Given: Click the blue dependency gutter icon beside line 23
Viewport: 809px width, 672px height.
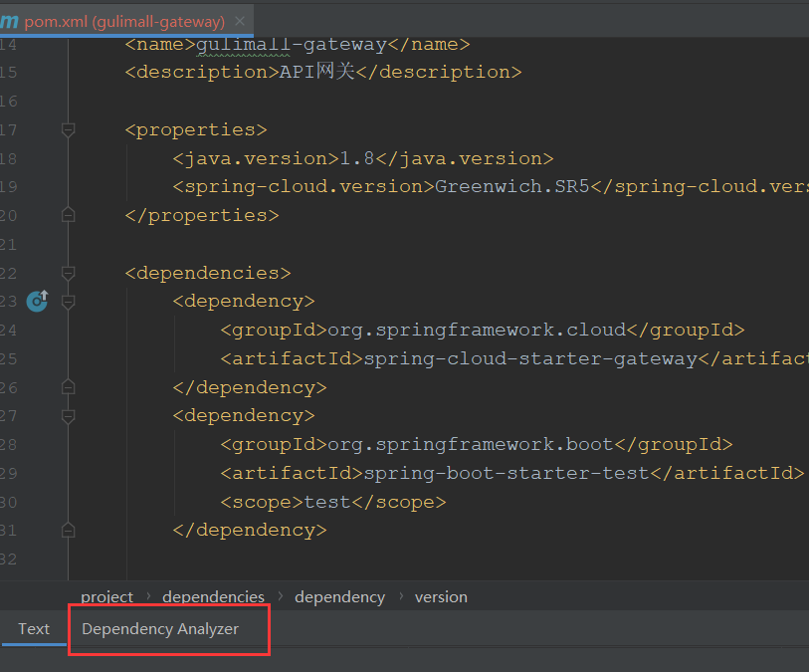Looking at the screenshot, I should point(37,301).
